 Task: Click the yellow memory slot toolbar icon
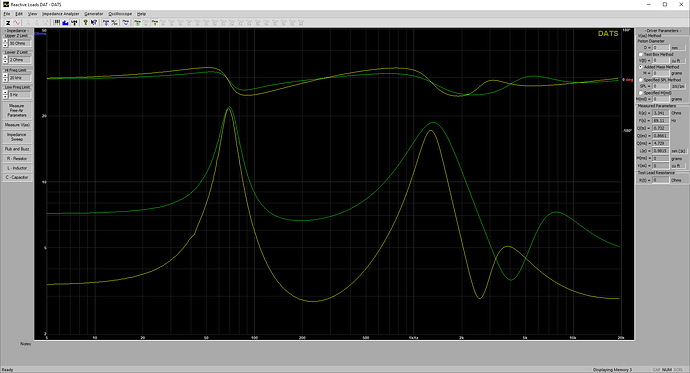pyautogui.click(x=154, y=22)
